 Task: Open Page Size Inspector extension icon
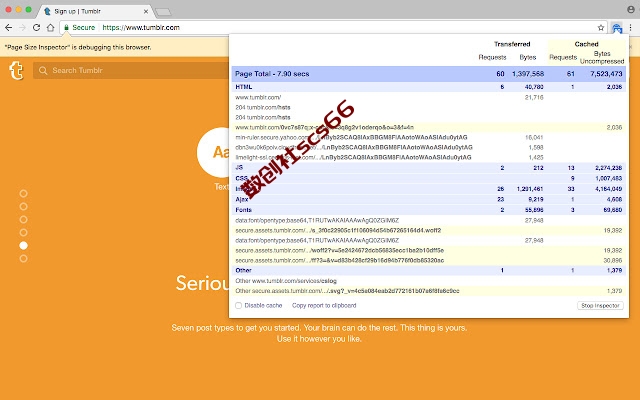pyautogui.click(x=617, y=28)
